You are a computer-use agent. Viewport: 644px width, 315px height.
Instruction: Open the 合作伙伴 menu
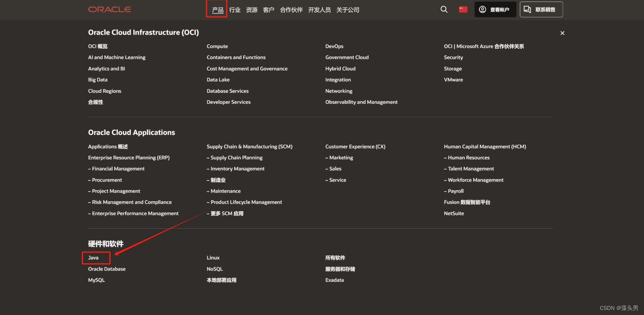click(291, 10)
